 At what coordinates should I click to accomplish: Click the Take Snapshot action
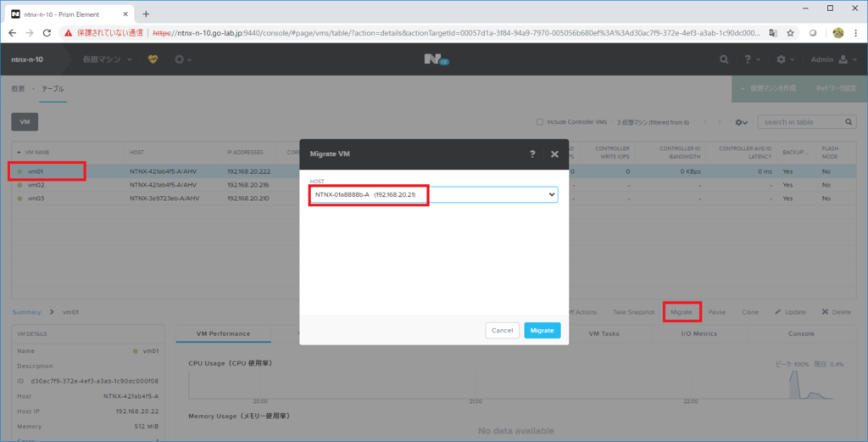[633, 312]
